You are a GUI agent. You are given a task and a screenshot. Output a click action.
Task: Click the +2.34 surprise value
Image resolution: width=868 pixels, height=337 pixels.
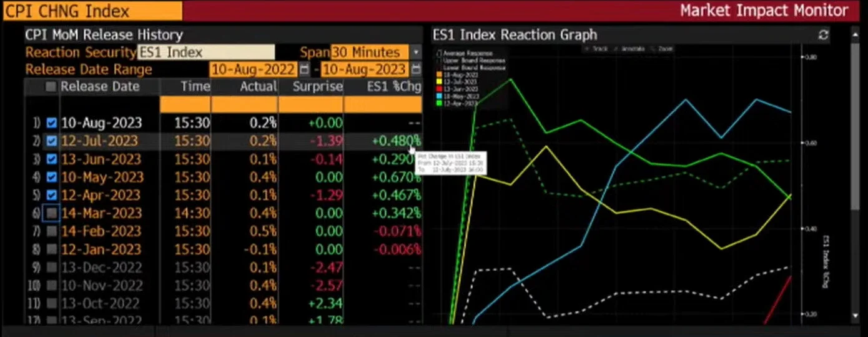[325, 304]
